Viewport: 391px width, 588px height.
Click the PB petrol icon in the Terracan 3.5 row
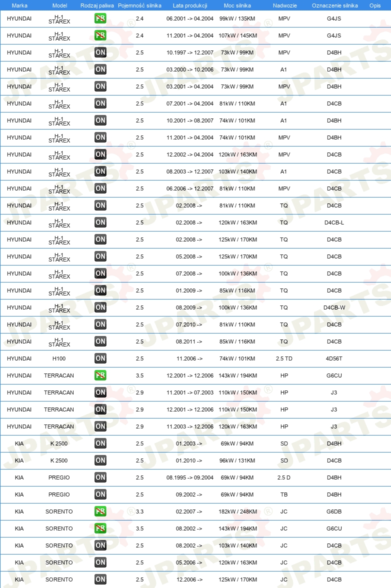coord(100,375)
